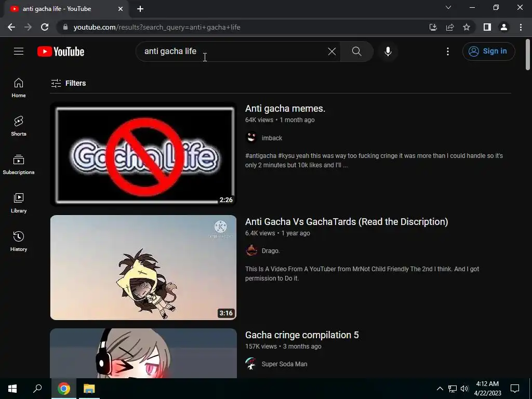Click the page vertical scrollbar
The width and height of the screenshot is (532, 399).
tap(528, 54)
